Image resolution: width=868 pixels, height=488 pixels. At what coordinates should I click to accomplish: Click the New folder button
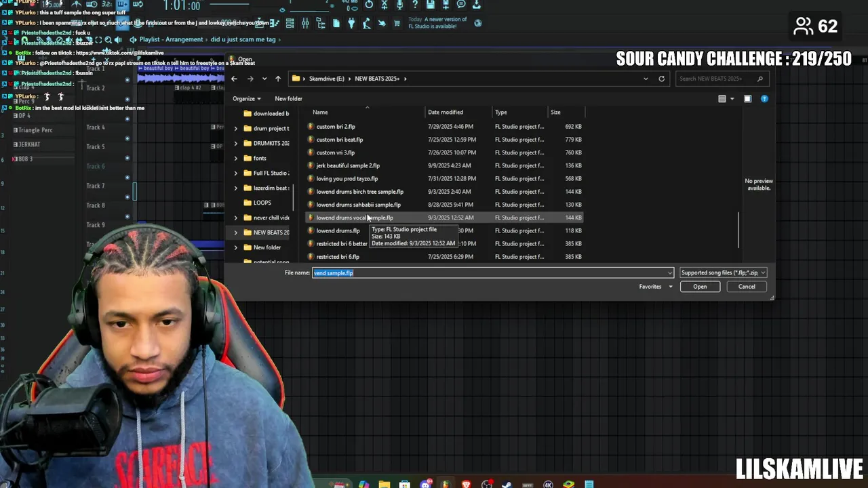pyautogui.click(x=288, y=98)
